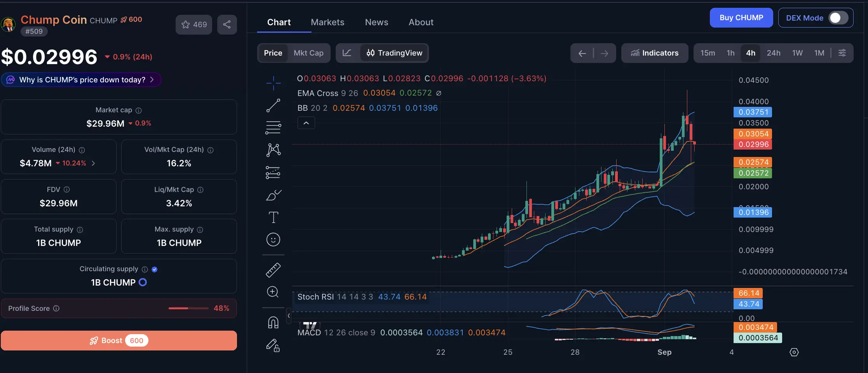This screenshot has width=868, height=373.
Task: Open the News tab
Action: coord(376,22)
